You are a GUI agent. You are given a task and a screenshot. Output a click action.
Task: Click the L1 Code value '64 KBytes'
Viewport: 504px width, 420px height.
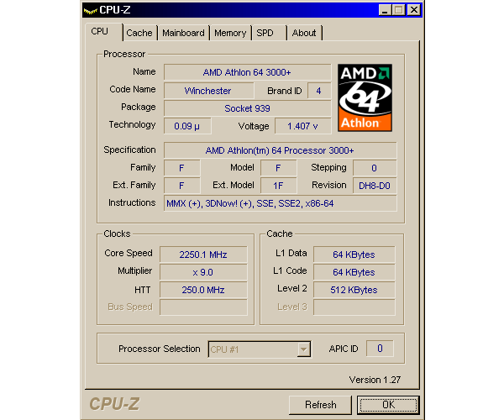tap(354, 272)
